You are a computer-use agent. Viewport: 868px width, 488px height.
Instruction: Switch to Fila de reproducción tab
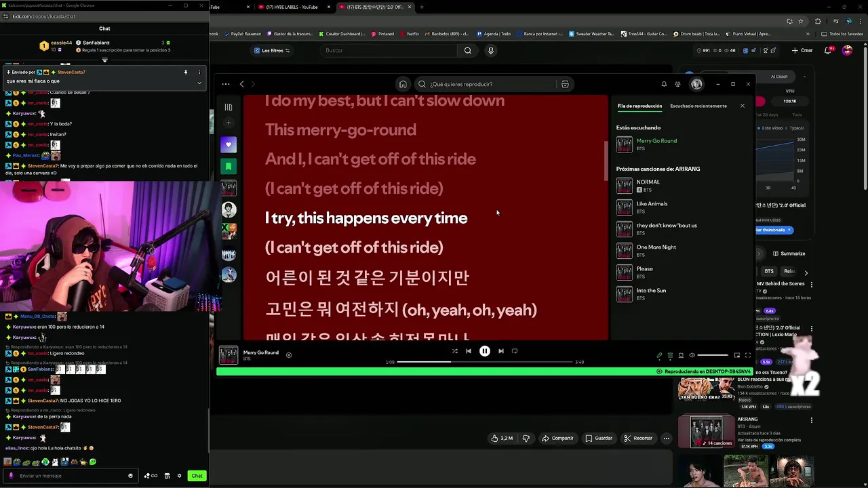pos(639,106)
